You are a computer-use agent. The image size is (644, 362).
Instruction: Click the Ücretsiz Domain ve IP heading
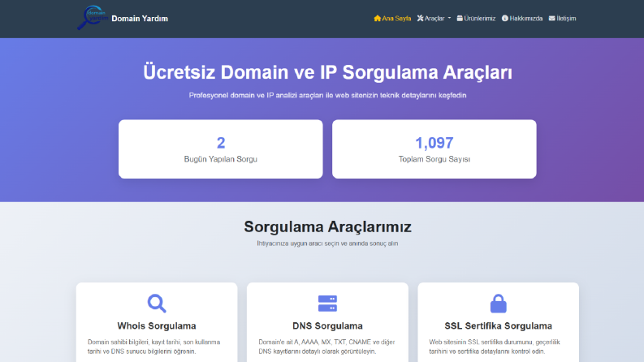(327, 72)
